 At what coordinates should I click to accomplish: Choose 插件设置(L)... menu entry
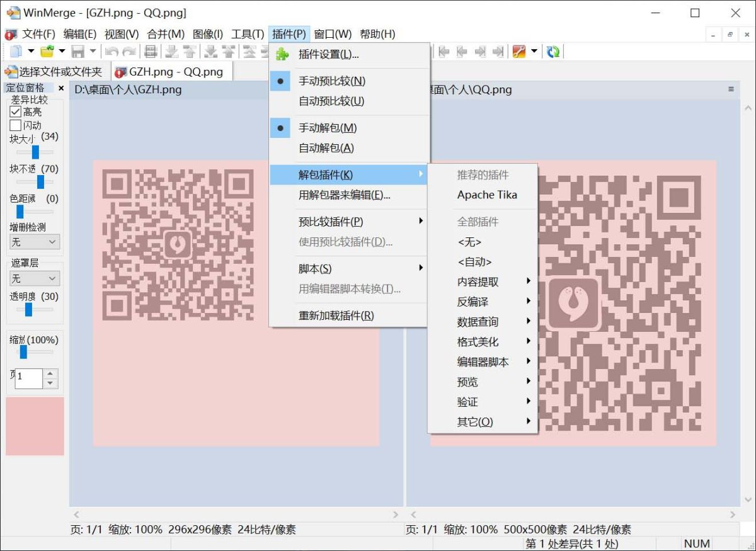pyautogui.click(x=350, y=55)
